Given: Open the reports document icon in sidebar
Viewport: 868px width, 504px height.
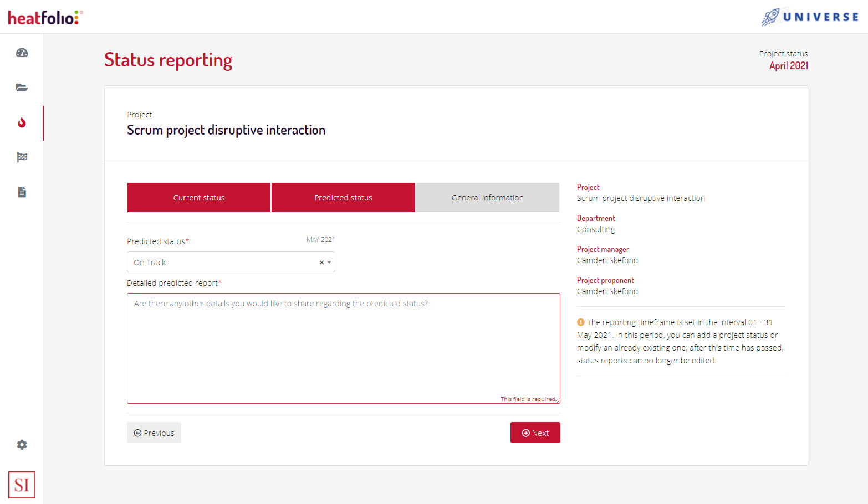Looking at the screenshot, I should click(22, 192).
